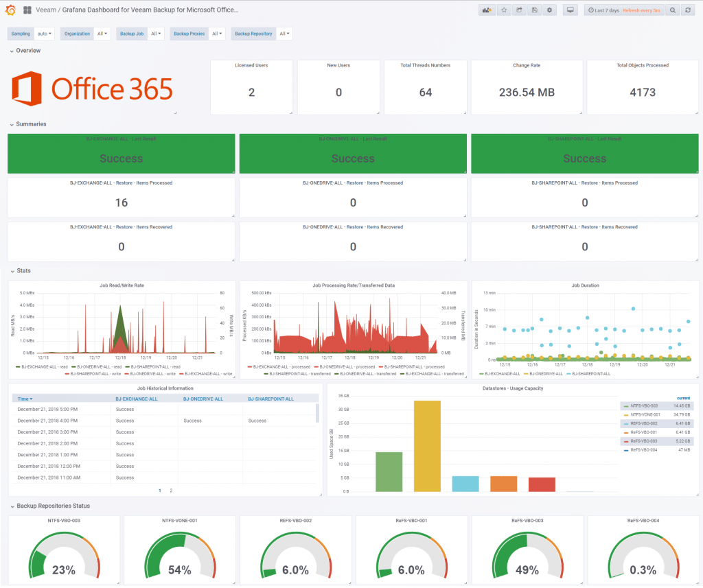Collapse the Overview row
The image size is (703, 588).
[x=25, y=51]
